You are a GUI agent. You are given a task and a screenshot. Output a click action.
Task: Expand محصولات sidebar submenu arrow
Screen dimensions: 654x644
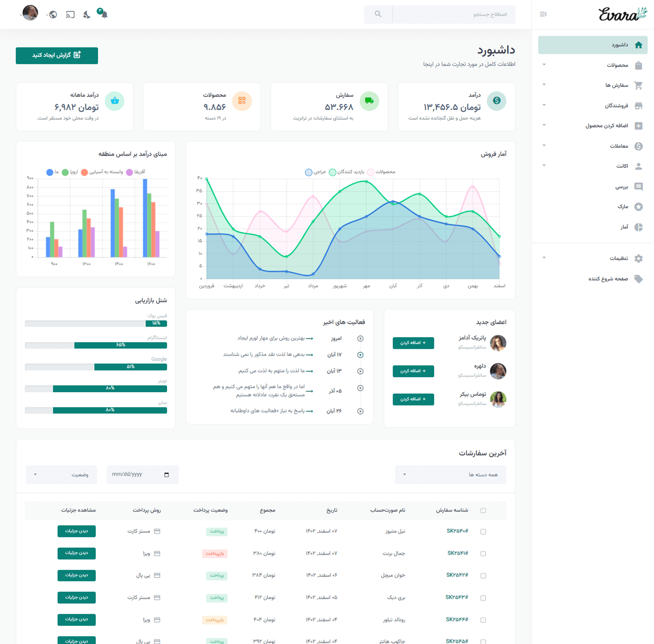pos(544,65)
